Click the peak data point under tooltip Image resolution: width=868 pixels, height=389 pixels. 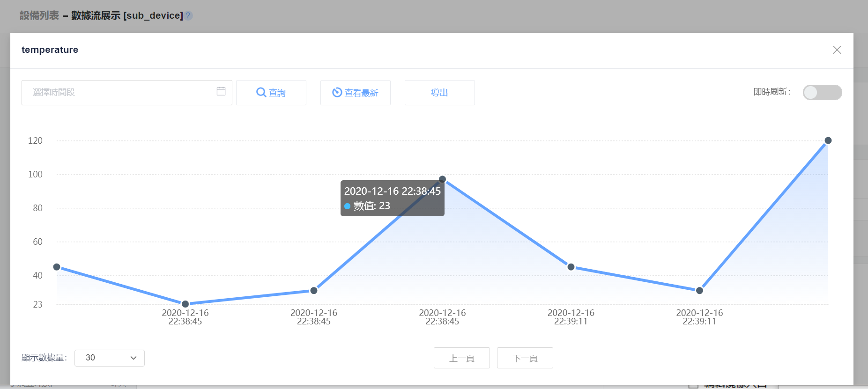point(442,179)
